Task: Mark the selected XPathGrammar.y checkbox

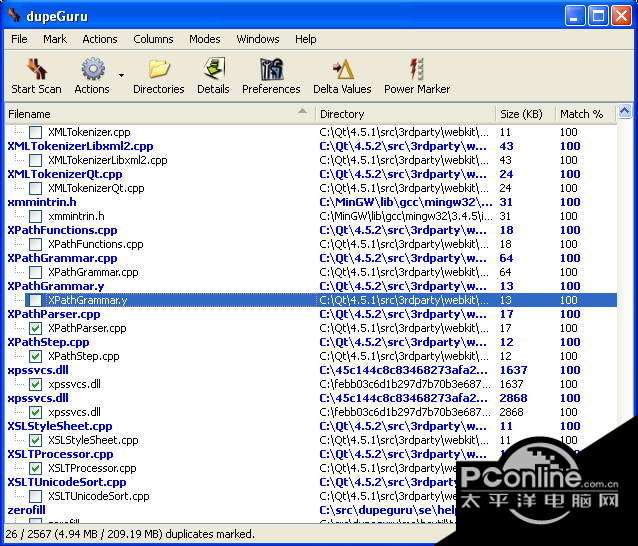Action: tap(36, 300)
